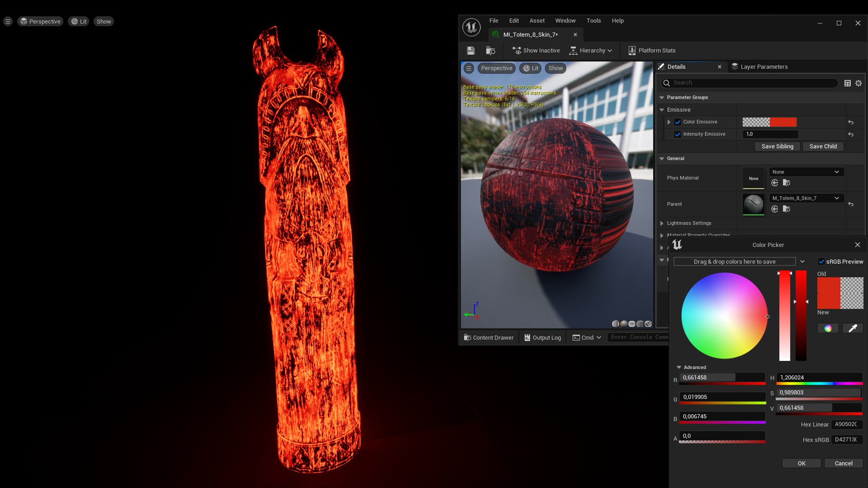Open the Hierarchy dropdown
The width and height of the screenshot is (868, 488).
tap(590, 51)
